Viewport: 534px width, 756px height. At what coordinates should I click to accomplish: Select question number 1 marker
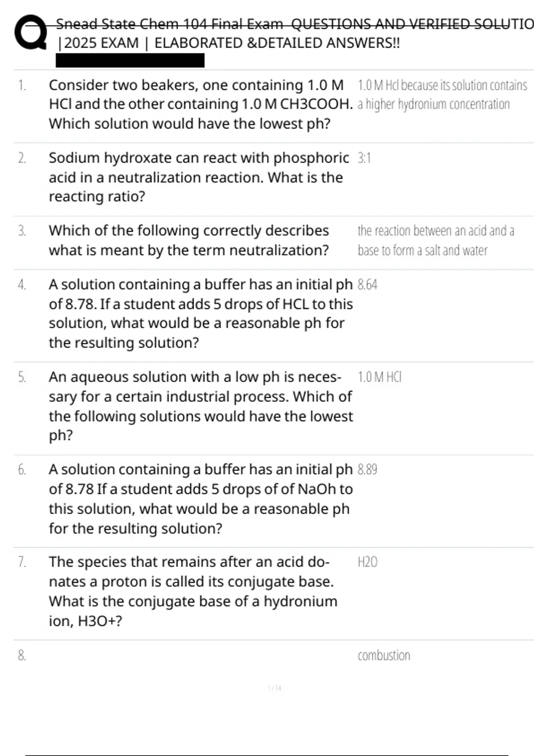22,85
